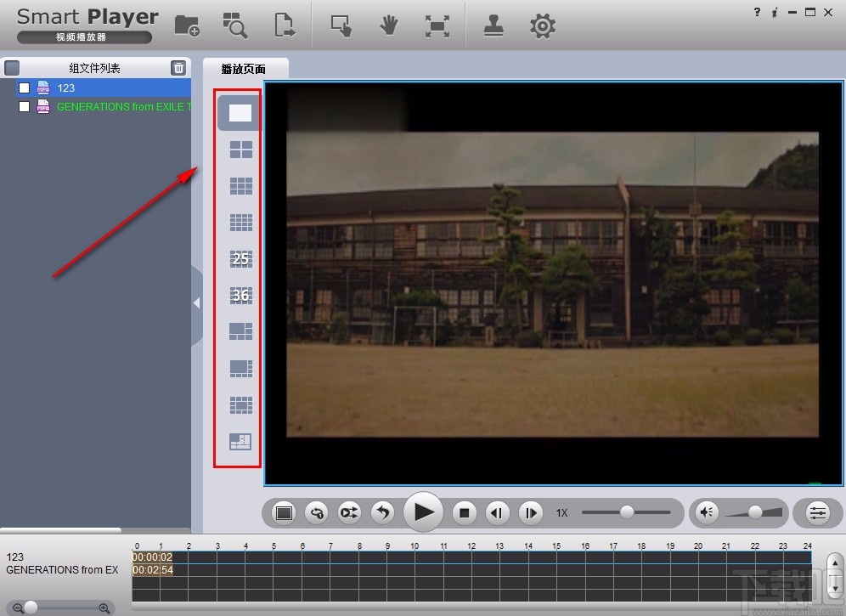
Task: Select sixteen-window split layout
Action: point(240,223)
